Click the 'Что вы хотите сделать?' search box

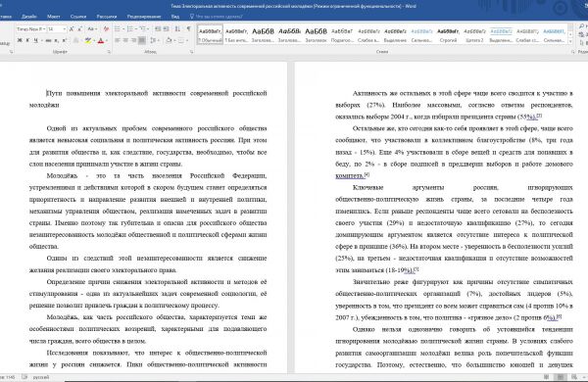pyautogui.click(x=217, y=17)
